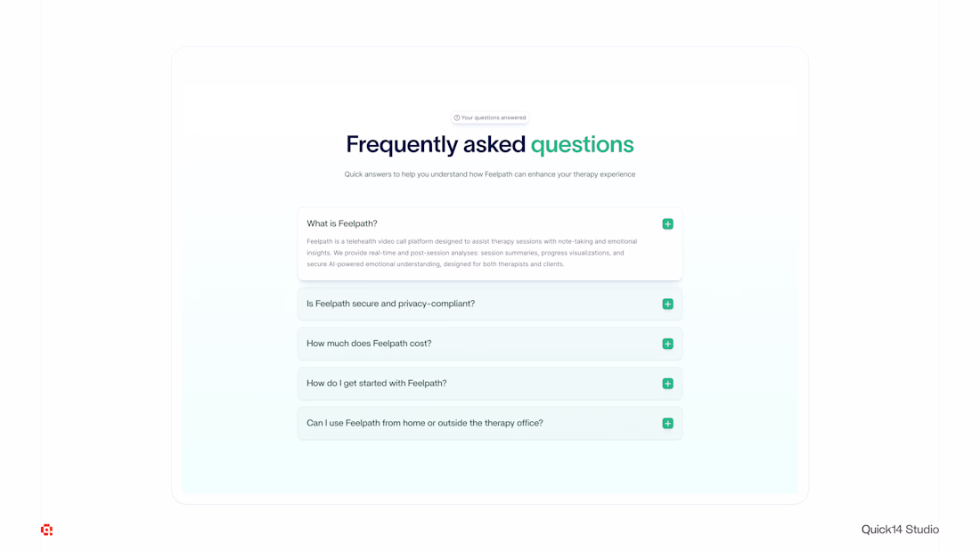Click the plus icon beside What is Feelpath?
The image size is (980, 551).
pos(667,224)
